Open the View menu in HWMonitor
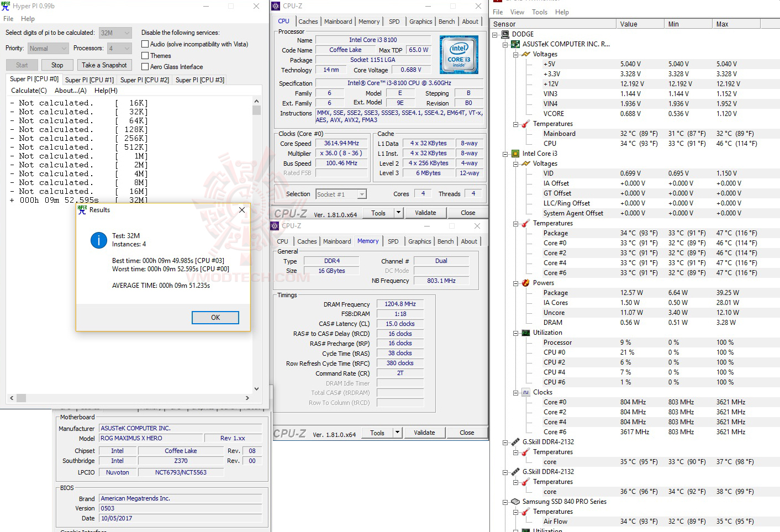The image size is (780, 532). (517, 12)
